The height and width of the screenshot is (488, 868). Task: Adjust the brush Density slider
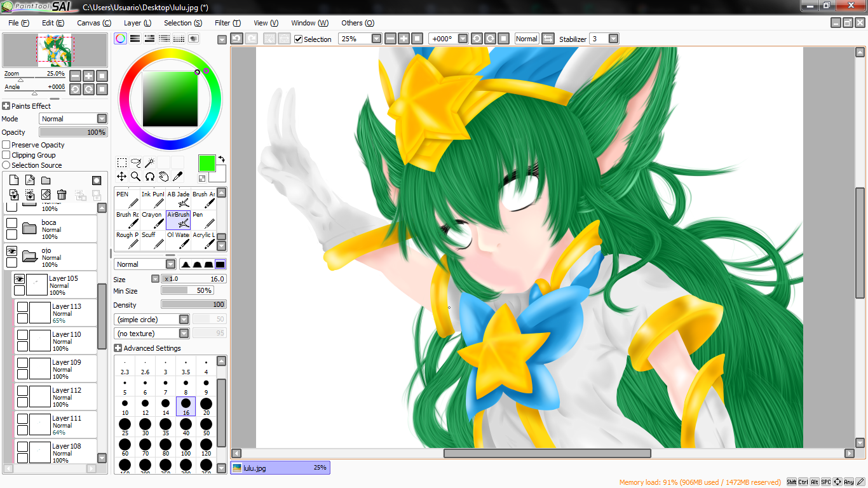click(x=194, y=305)
